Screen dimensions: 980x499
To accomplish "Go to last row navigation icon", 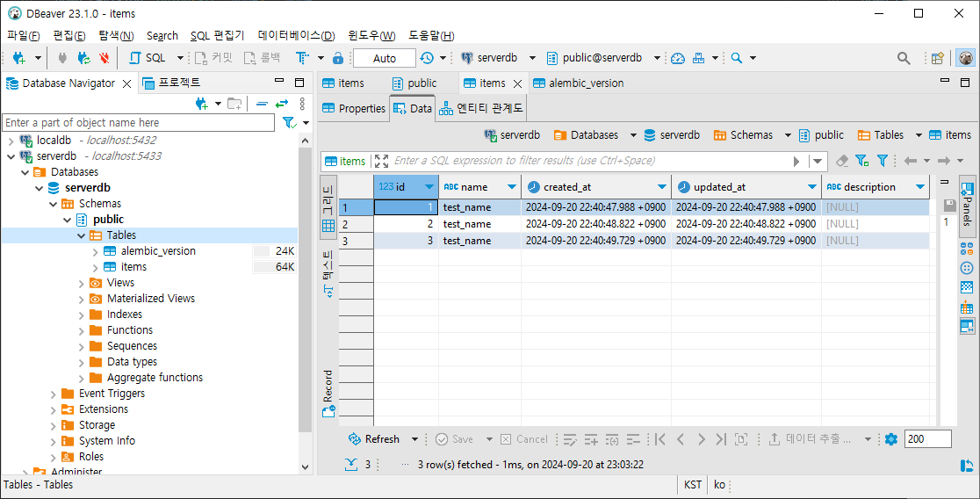I will coord(721,439).
